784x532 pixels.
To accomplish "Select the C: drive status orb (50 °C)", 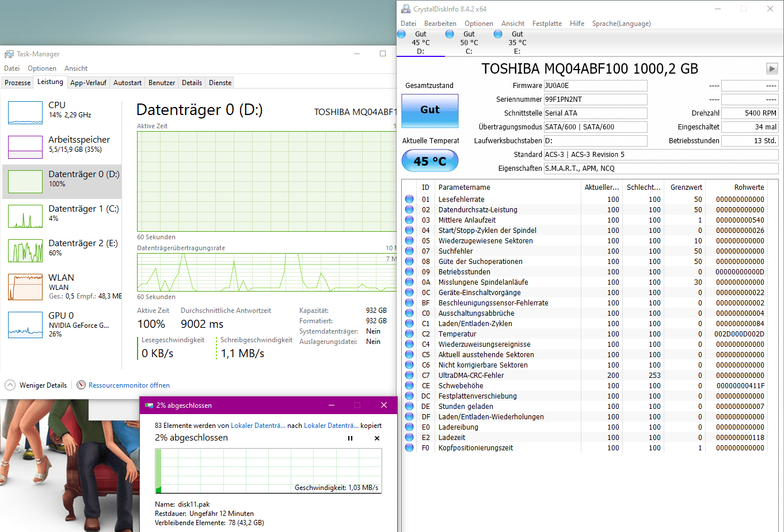I will [450, 34].
